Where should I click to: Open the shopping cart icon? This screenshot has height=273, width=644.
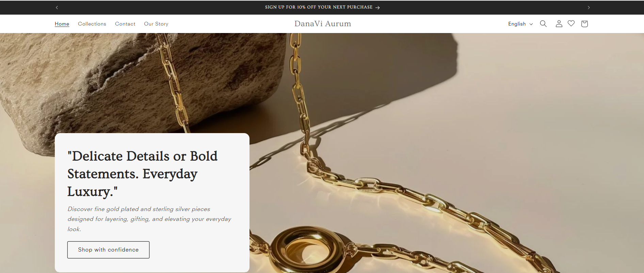click(x=584, y=24)
